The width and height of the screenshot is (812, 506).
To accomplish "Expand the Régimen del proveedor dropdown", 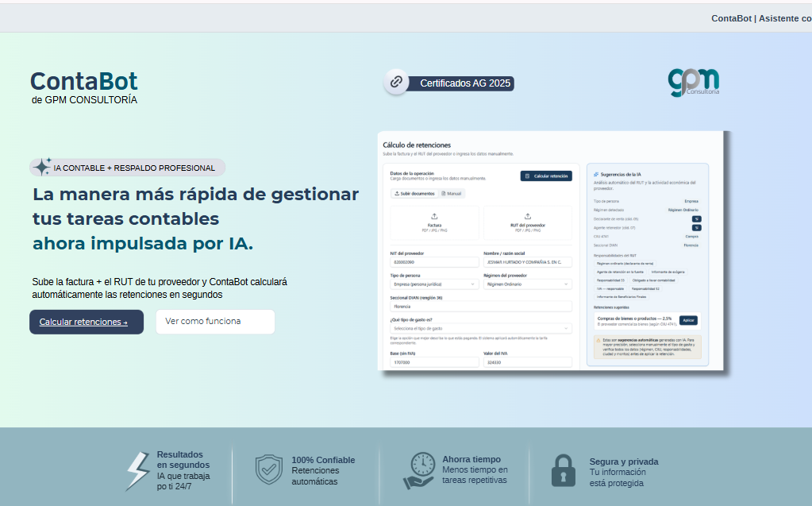I will click(x=527, y=284).
